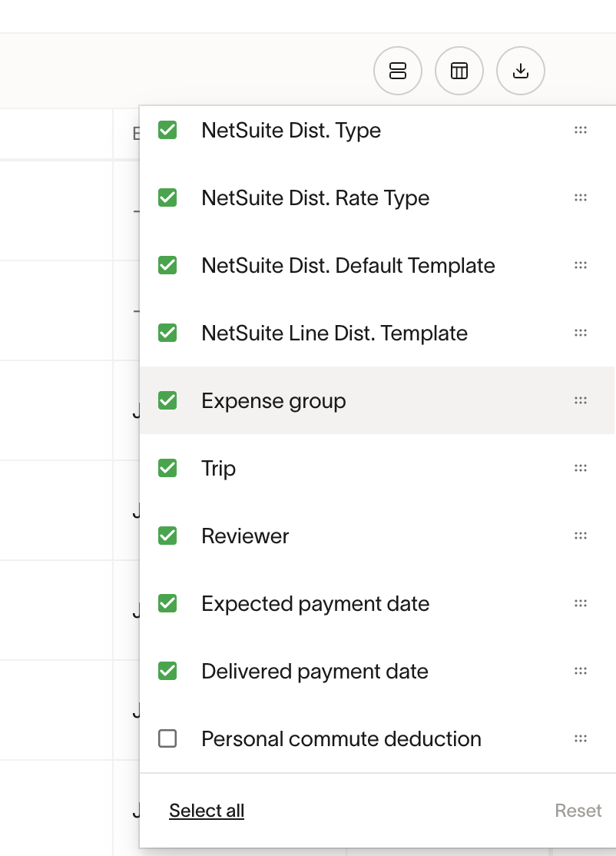Click drag handle for Delivered payment date
Image resolution: width=616 pixels, height=856 pixels.
coord(581,672)
